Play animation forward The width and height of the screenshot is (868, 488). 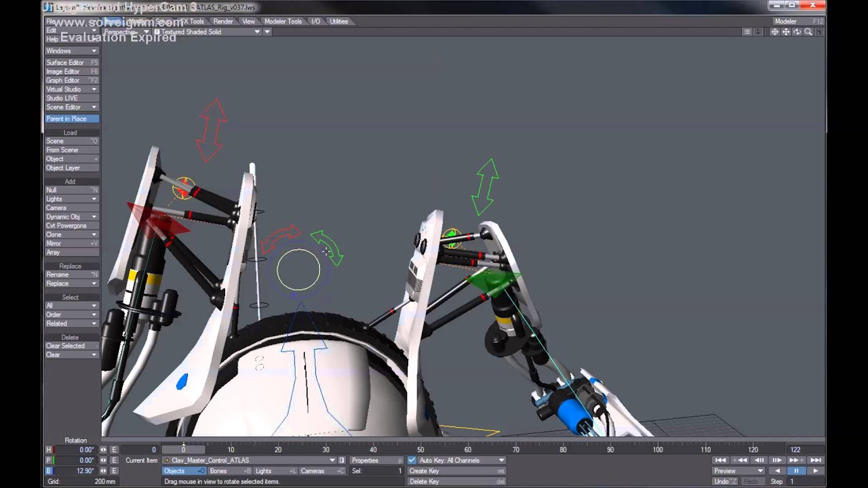pos(815,471)
